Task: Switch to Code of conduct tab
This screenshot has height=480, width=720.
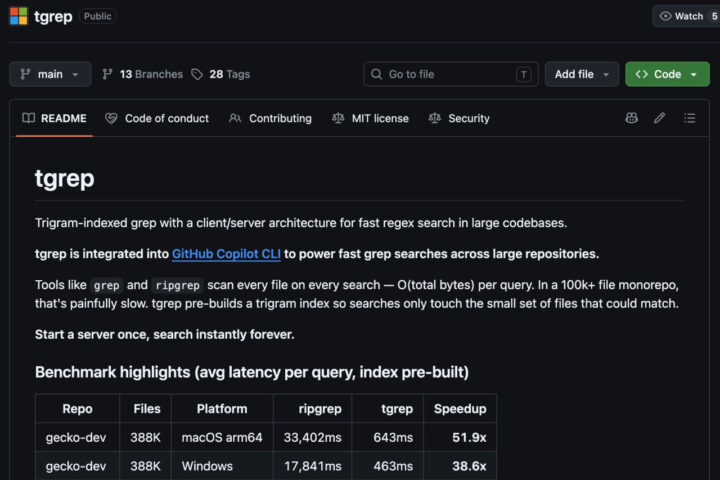Action: click(157, 119)
